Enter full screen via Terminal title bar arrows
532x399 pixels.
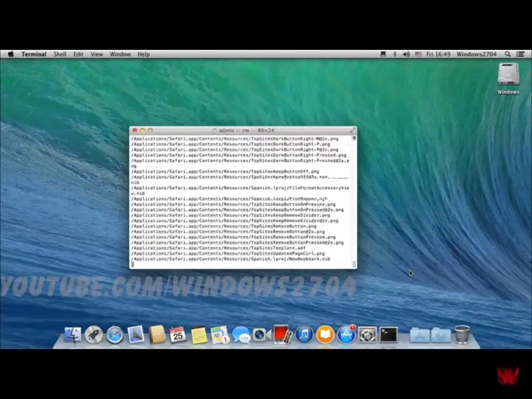[x=353, y=130]
